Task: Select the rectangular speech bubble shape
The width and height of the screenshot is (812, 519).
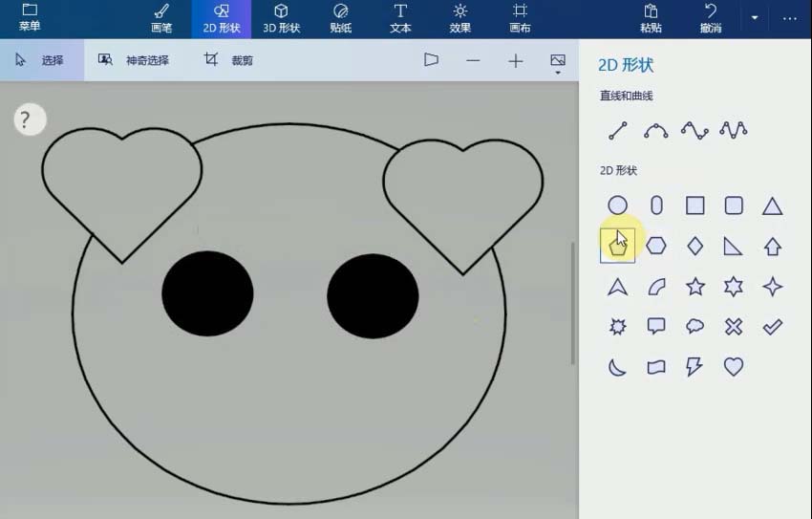Action: click(656, 326)
